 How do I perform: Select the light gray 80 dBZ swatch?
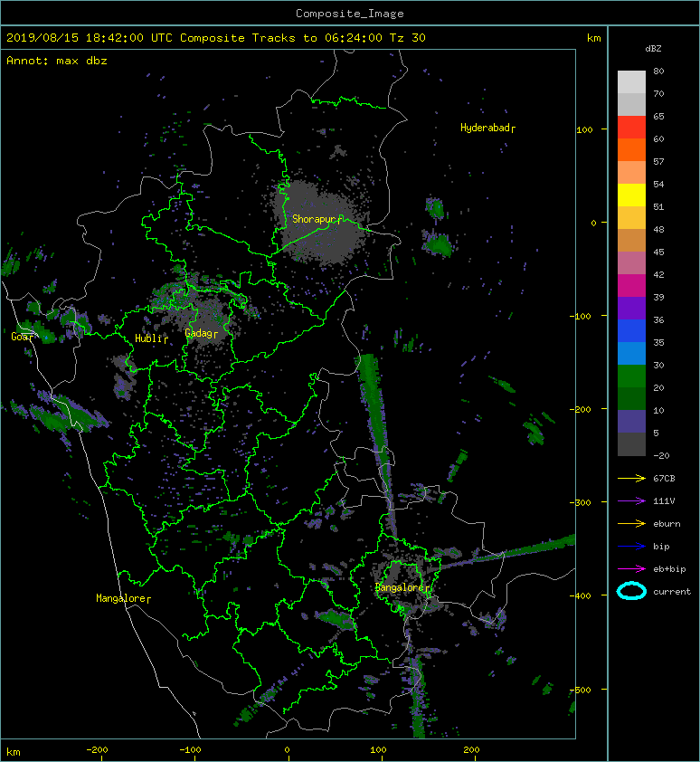[x=631, y=81]
